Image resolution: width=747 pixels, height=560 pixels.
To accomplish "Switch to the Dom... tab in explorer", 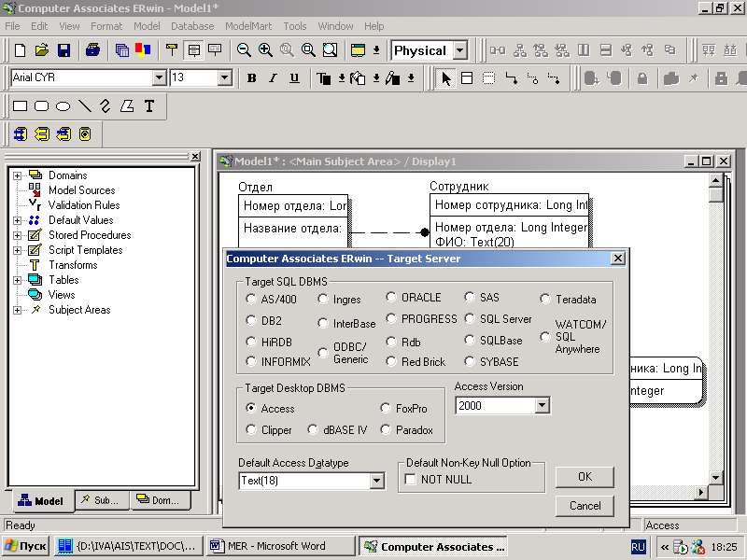I will coord(160,500).
